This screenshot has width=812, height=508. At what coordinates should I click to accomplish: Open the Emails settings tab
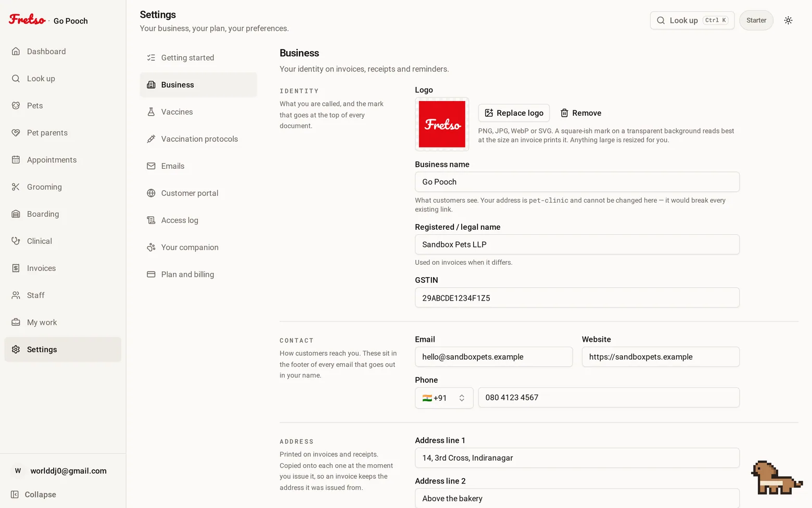tap(198, 166)
